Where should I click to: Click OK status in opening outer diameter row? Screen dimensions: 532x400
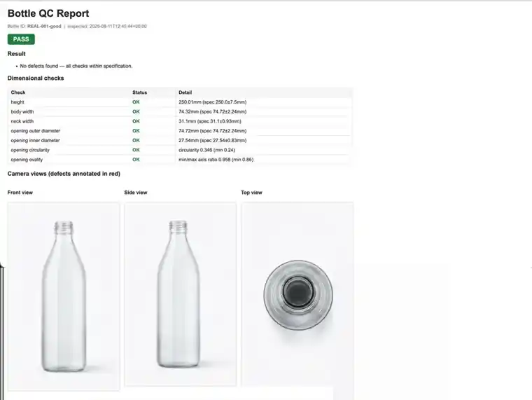(x=136, y=131)
